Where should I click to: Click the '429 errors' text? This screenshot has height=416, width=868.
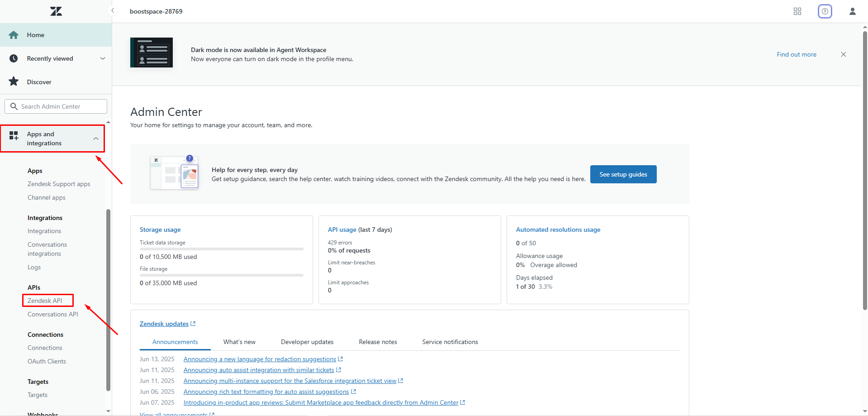340,243
